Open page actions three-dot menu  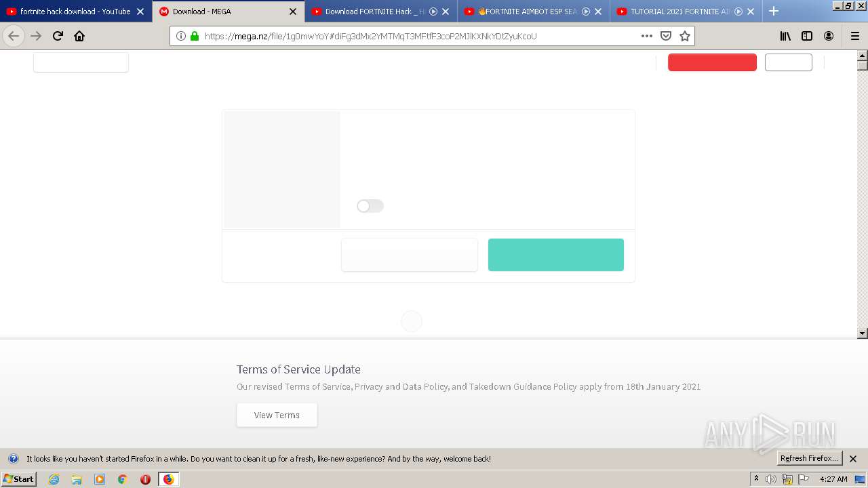coord(647,36)
